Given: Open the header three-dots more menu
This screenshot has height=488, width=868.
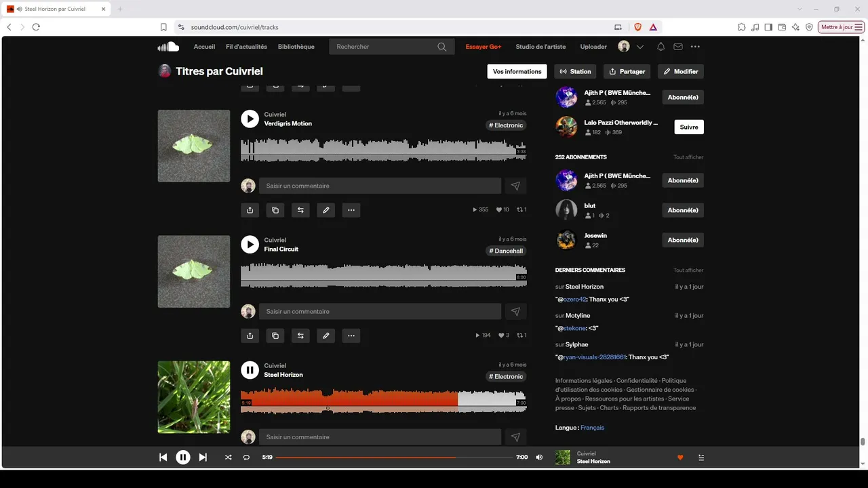Looking at the screenshot, I should 695,47.
